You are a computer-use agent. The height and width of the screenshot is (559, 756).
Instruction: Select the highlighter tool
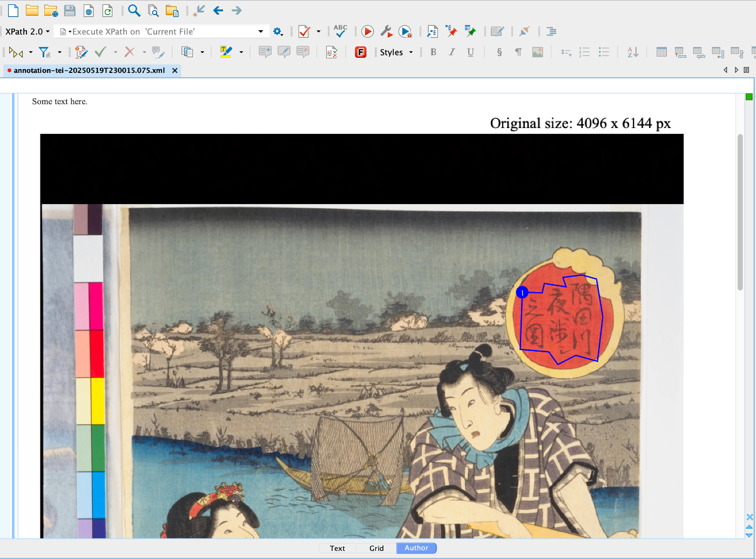coord(226,52)
